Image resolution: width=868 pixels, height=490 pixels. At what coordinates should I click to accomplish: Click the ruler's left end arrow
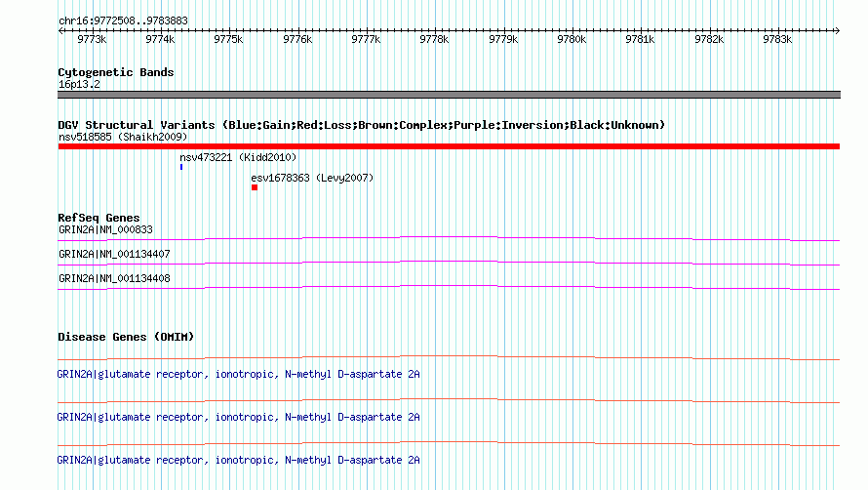tap(60, 30)
